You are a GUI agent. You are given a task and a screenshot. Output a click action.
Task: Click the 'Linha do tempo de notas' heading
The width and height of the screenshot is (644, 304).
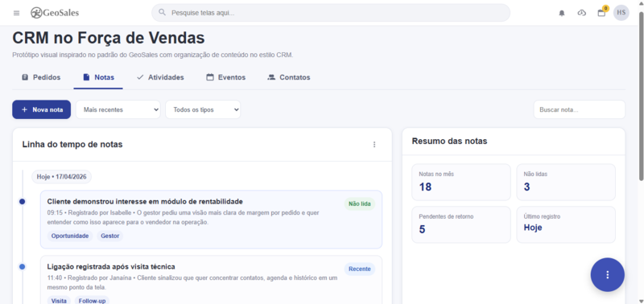click(x=72, y=144)
